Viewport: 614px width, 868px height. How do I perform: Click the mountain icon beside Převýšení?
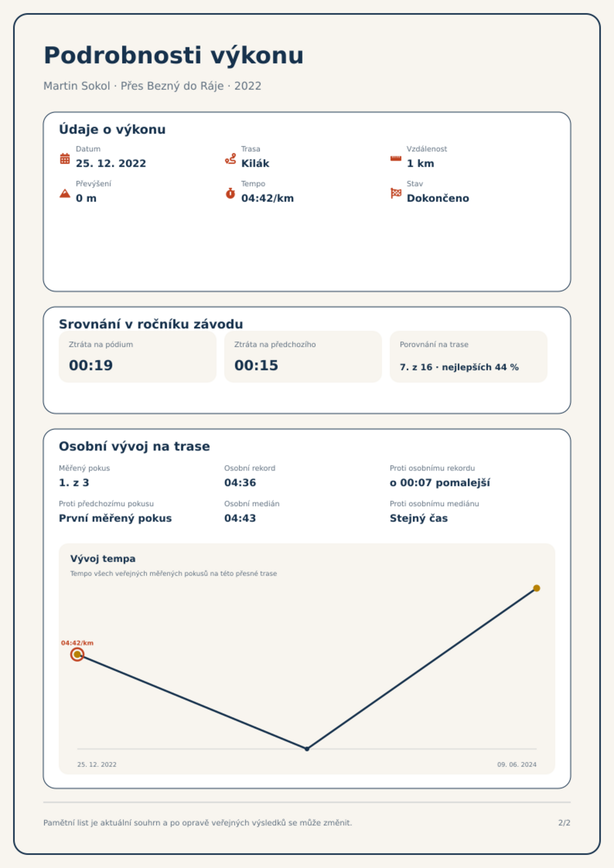point(65,193)
